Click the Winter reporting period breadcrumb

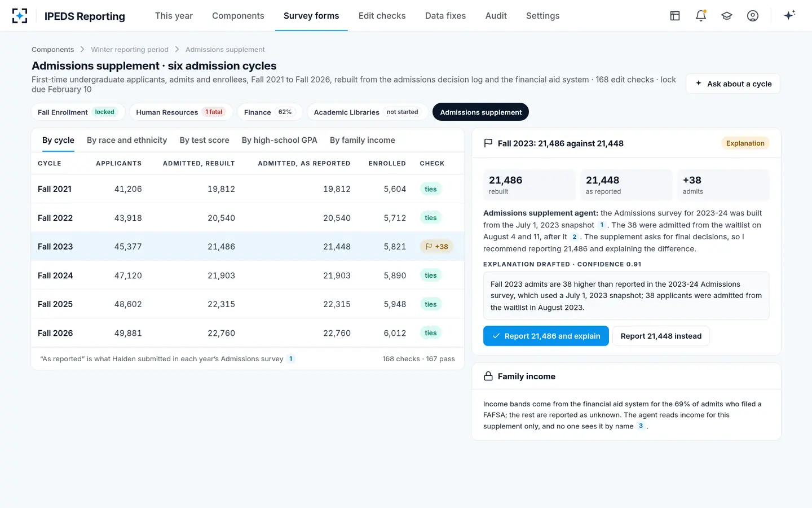point(130,50)
